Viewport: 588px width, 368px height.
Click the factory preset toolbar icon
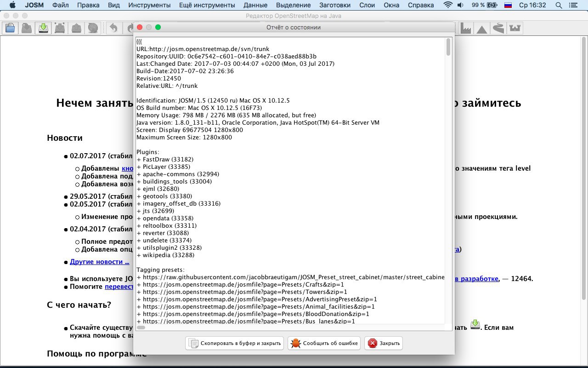click(466, 28)
